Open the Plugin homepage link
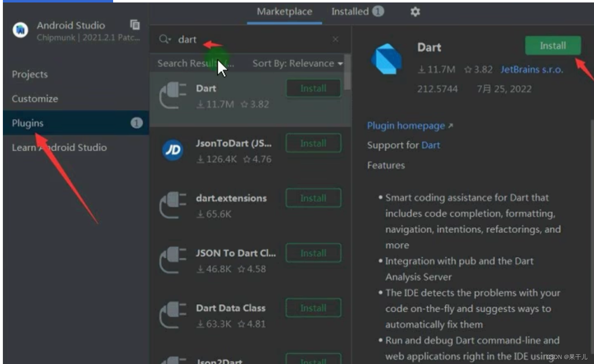 pyautogui.click(x=406, y=126)
